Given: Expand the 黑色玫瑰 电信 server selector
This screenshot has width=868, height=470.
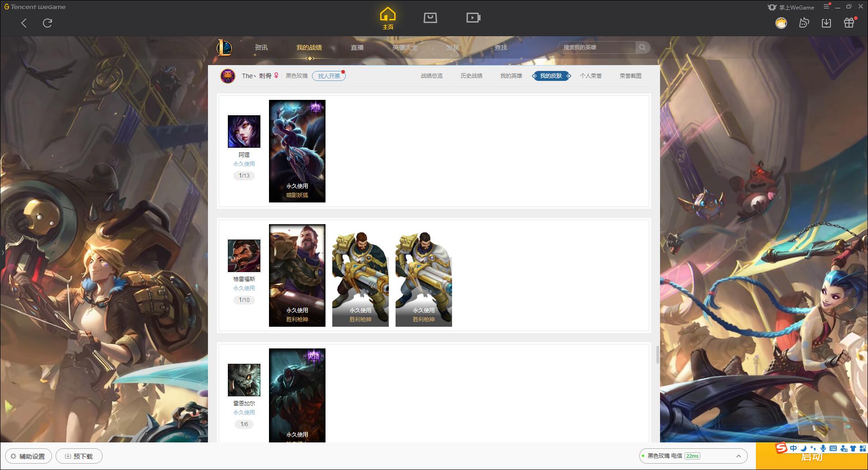Looking at the screenshot, I should pyautogui.click(x=693, y=456).
